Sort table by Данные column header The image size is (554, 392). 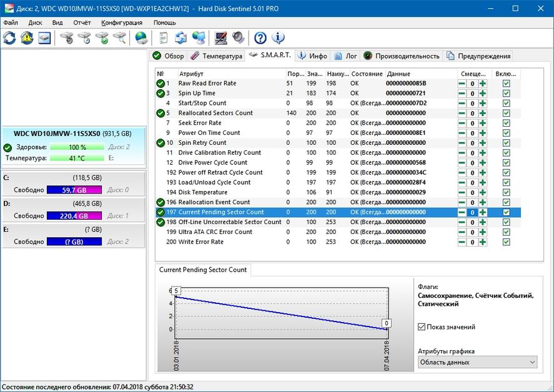[x=421, y=74]
